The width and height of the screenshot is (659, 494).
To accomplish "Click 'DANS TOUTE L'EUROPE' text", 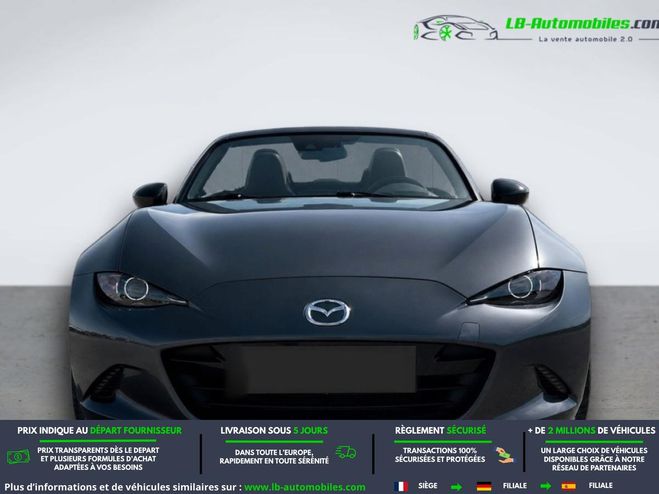I will 274,452.
